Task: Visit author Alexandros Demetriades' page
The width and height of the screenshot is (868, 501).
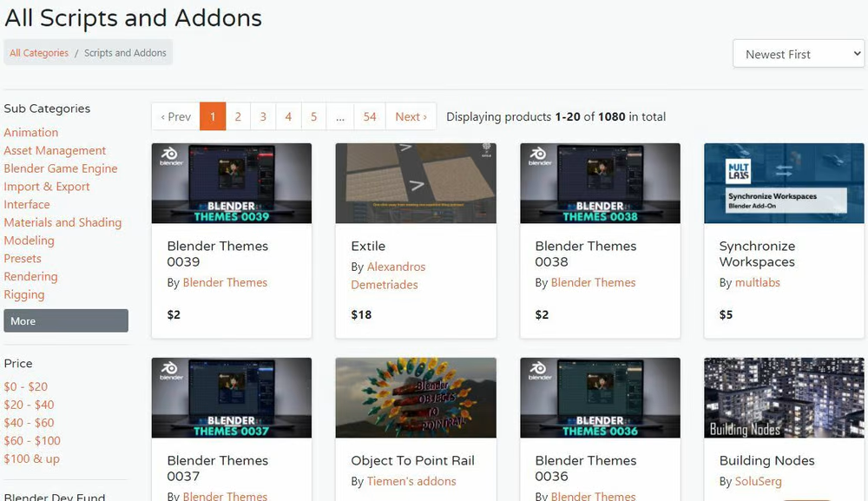Action: click(x=388, y=276)
